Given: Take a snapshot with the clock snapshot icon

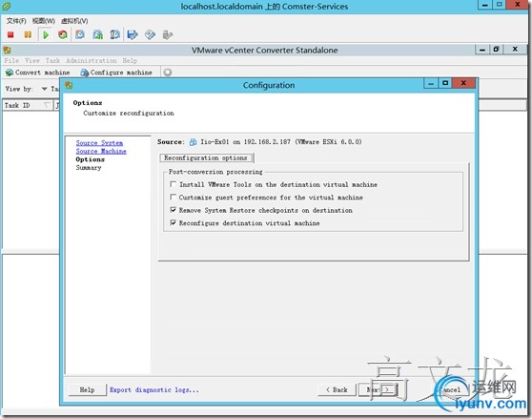Looking at the screenshot, I should (80, 34).
